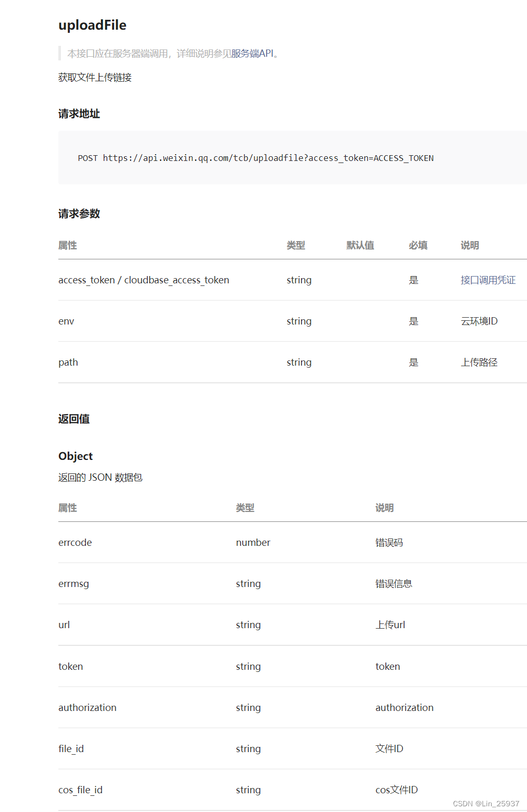Click the file_id property cell
The width and height of the screenshot is (527, 812).
pyautogui.click(x=71, y=749)
